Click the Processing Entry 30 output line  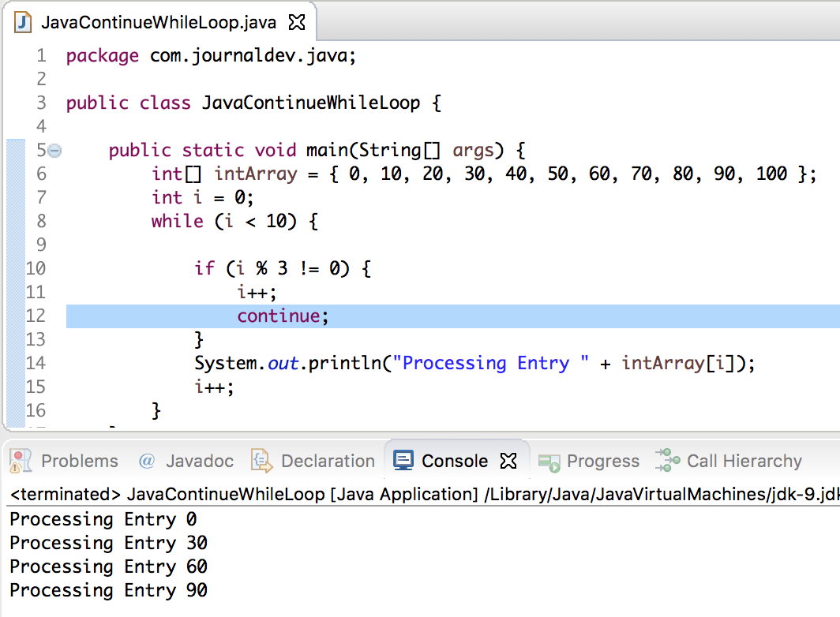[107, 543]
